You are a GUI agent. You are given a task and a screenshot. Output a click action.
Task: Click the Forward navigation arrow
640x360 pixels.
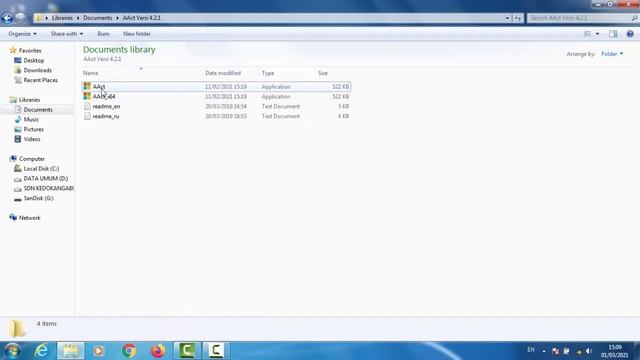click(20, 18)
